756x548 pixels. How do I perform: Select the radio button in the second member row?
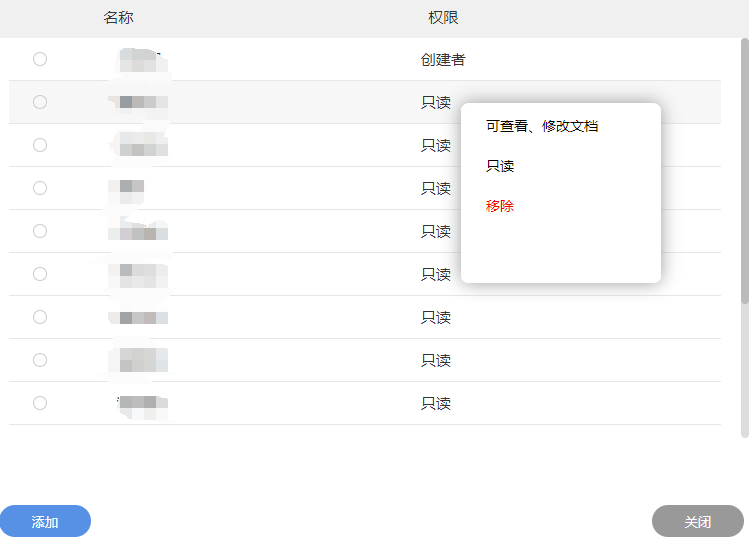(x=40, y=102)
